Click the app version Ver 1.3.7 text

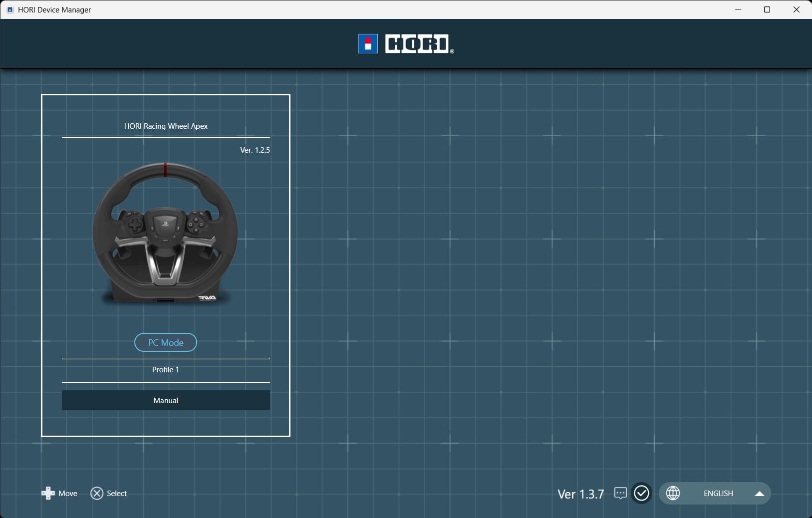tap(580, 494)
